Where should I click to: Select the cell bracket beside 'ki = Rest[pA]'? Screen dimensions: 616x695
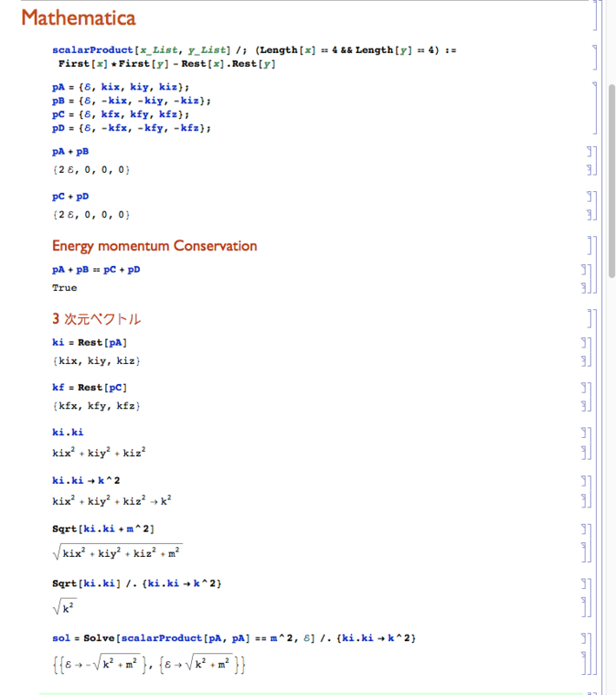coord(585,342)
